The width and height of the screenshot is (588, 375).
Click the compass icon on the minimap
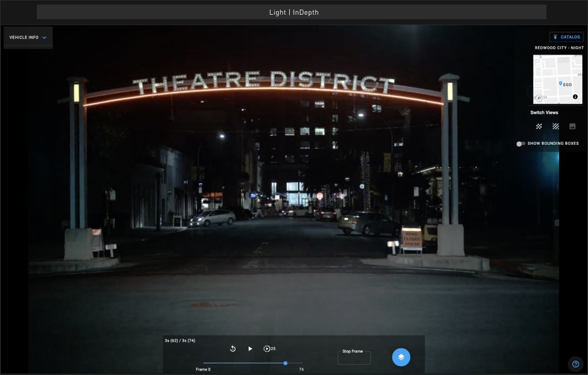click(x=538, y=97)
